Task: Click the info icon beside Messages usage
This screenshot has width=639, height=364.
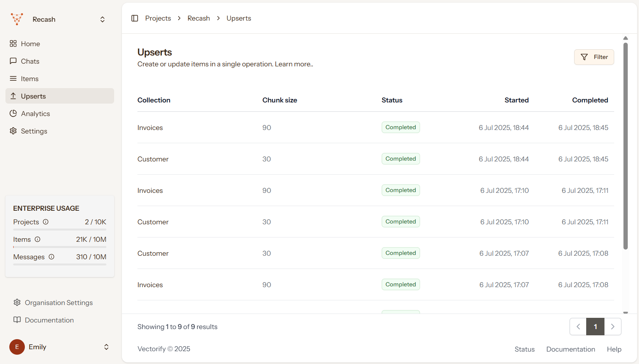Action: (x=51, y=257)
